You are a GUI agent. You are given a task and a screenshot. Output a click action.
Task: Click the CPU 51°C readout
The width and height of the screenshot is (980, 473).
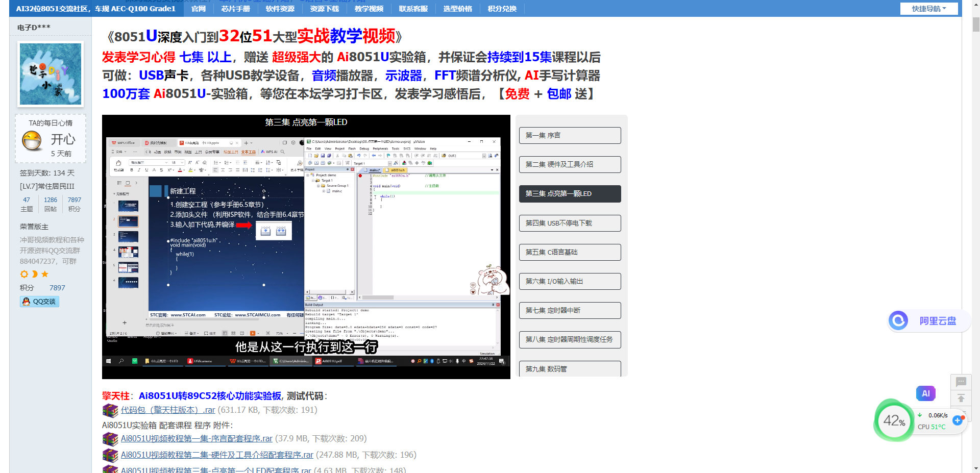932,427
